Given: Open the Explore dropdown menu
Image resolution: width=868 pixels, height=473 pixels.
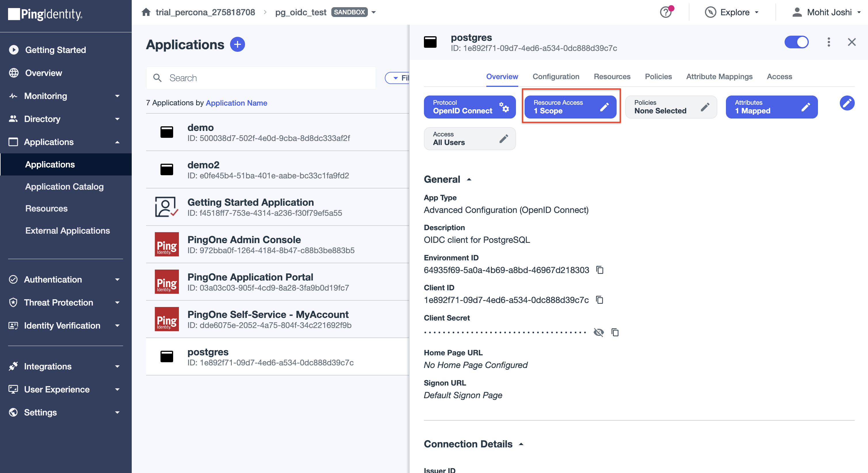Looking at the screenshot, I should (732, 12).
